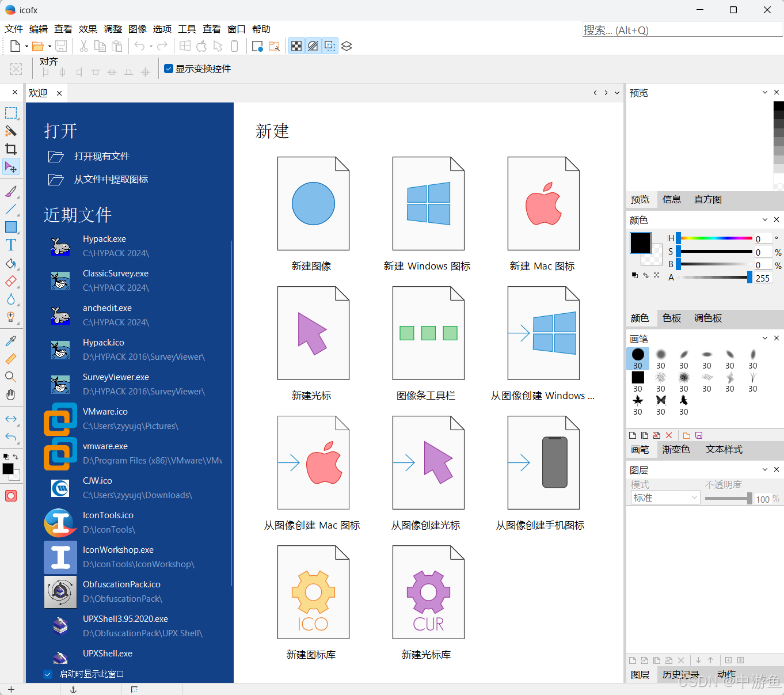This screenshot has height=695, width=784.
Task: Switch to the 历史记录 tab
Action: coord(680,674)
